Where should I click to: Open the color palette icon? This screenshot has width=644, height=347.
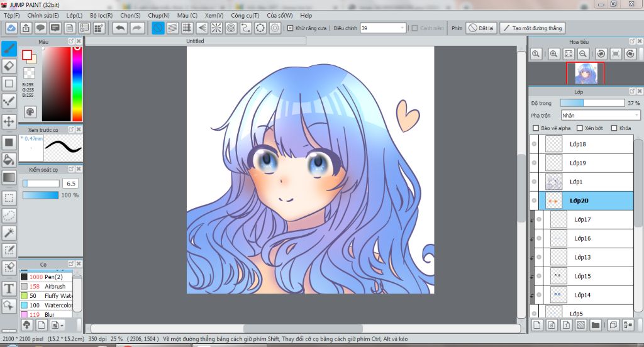click(30, 112)
